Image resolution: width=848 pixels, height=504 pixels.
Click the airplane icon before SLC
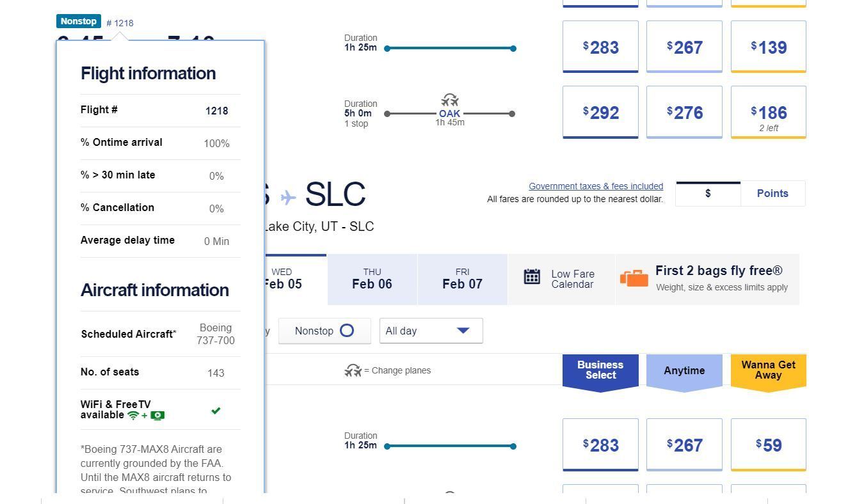pos(288,197)
